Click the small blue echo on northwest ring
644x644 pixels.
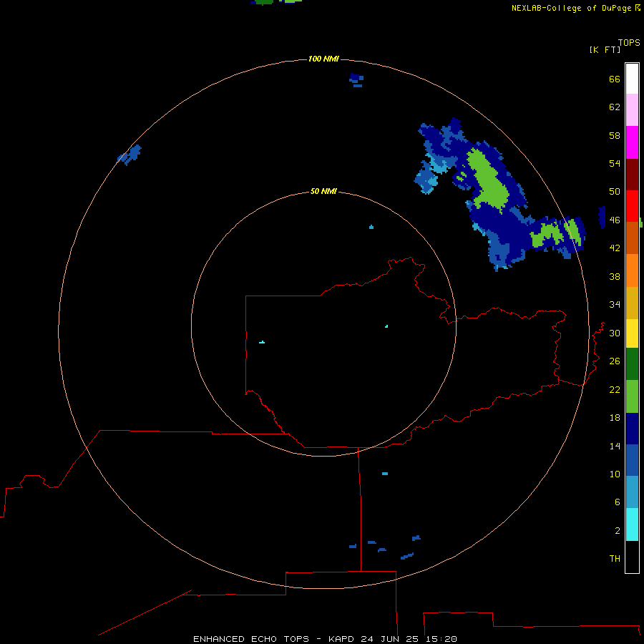click(130, 155)
